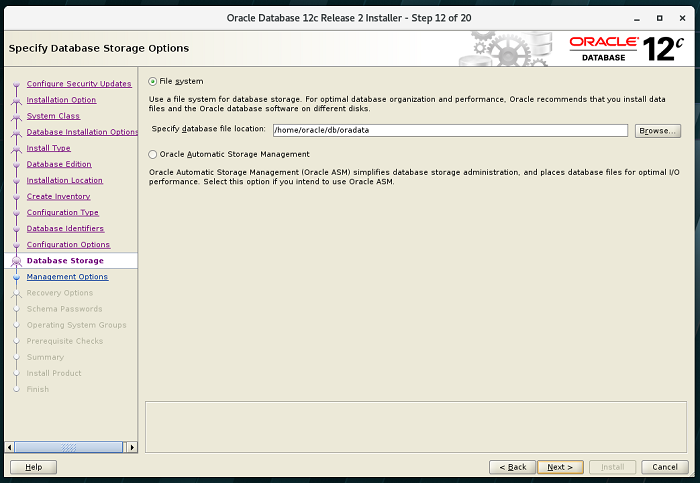700x483 pixels.
Task: Click the database file location text field
Action: coord(449,130)
